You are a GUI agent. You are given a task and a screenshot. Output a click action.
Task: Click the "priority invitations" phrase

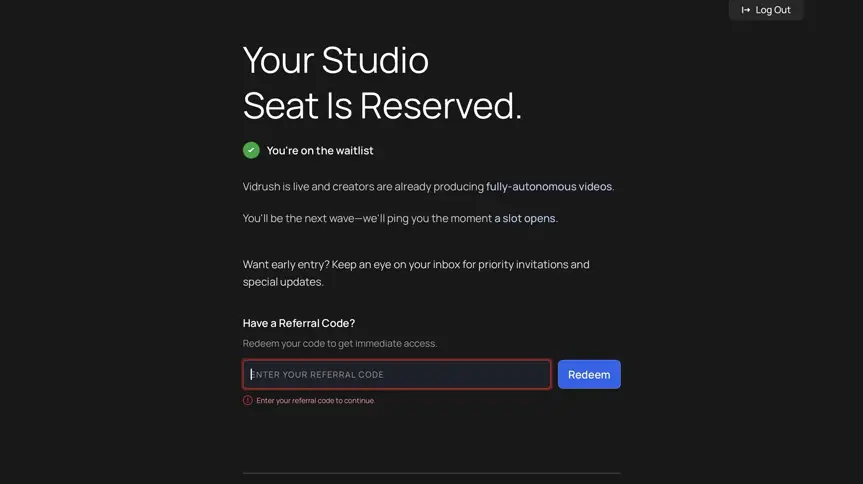(x=523, y=264)
